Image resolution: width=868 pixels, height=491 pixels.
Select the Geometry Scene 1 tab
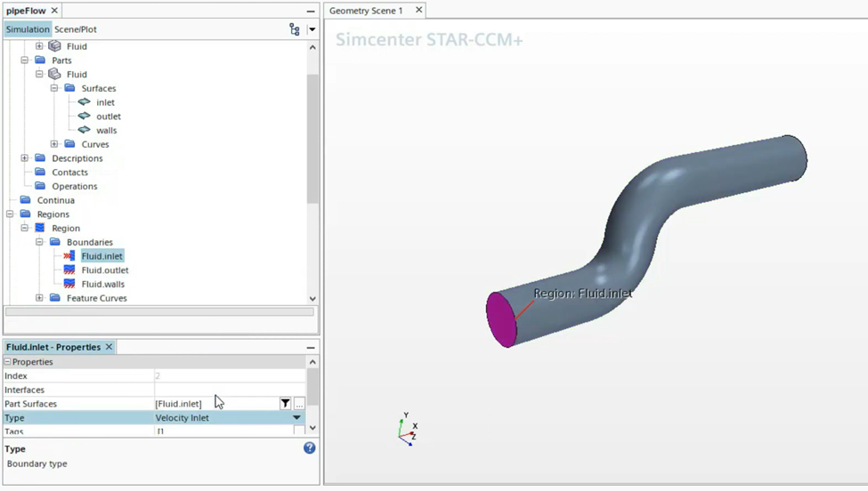point(366,11)
